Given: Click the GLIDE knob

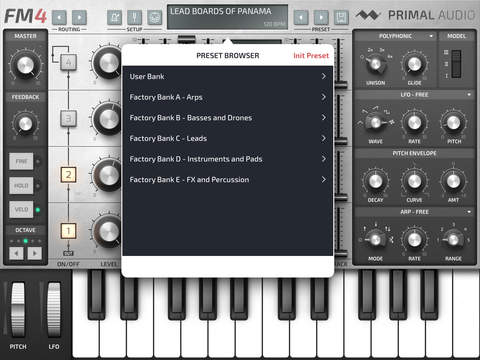Looking at the screenshot, I should tap(414, 64).
